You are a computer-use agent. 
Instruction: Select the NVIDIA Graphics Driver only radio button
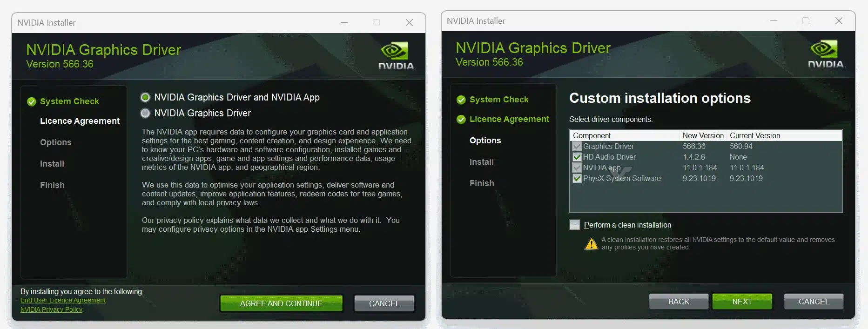tap(145, 113)
